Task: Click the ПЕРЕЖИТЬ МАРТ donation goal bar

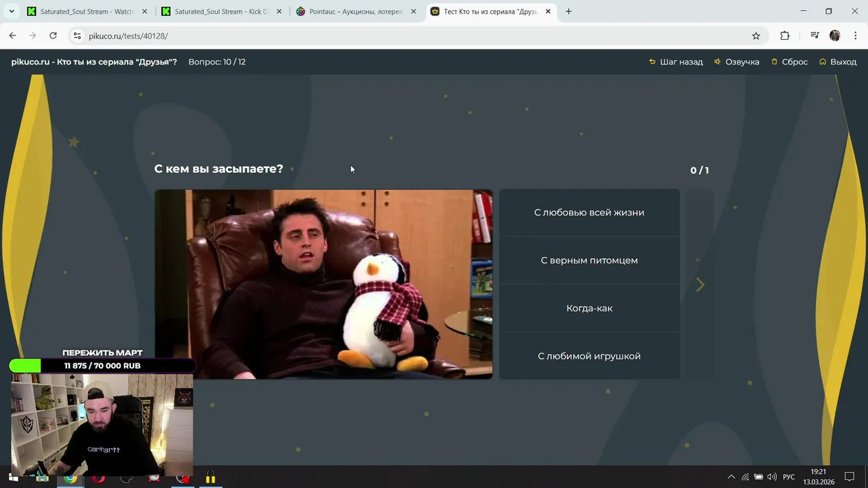Action: 102,365
